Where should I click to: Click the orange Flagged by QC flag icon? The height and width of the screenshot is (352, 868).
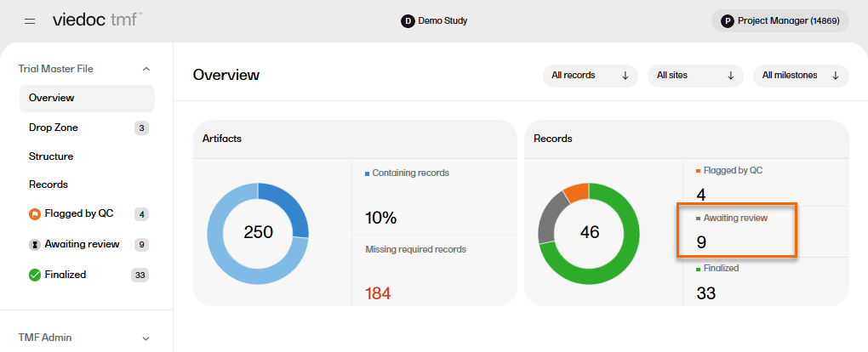35,214
